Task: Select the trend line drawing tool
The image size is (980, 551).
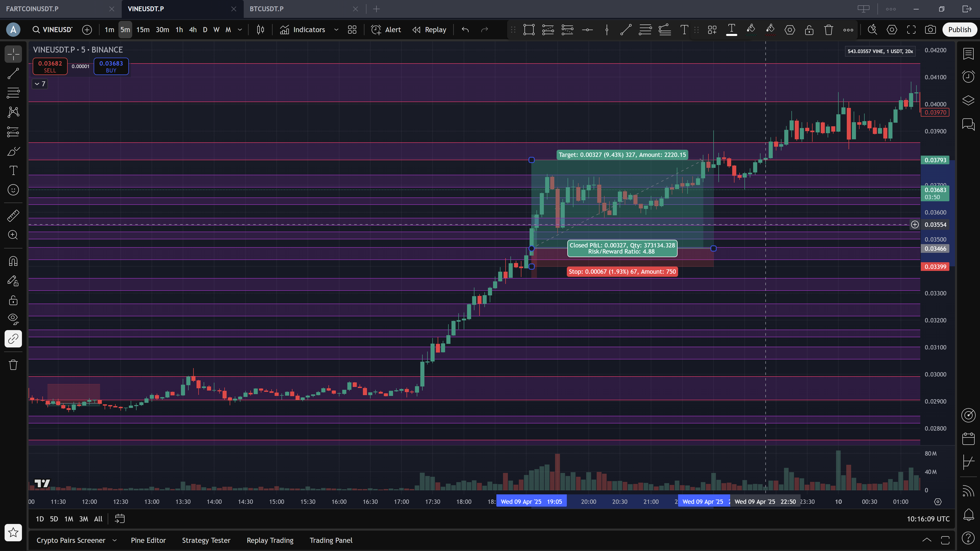Action: coord(13,73)
